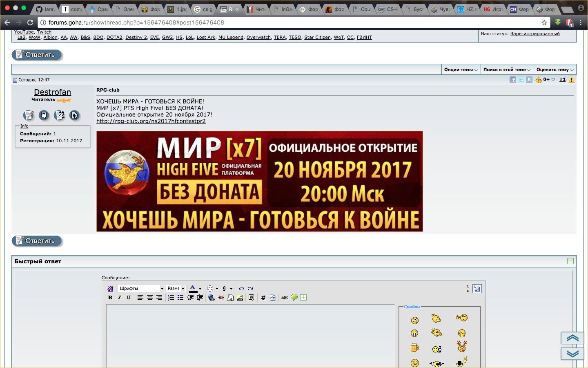Open the Шрифты font dropdown
This screenshot has height=368, width=588.
point(141,288)
